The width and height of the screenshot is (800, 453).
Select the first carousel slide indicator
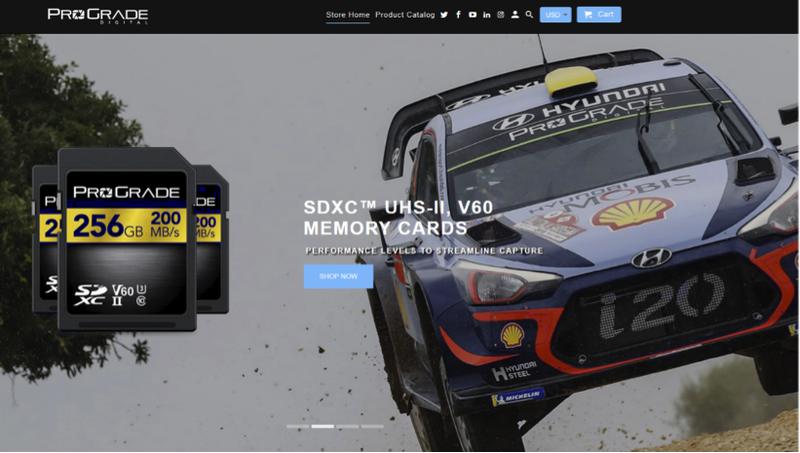click(x=297, y=426)
